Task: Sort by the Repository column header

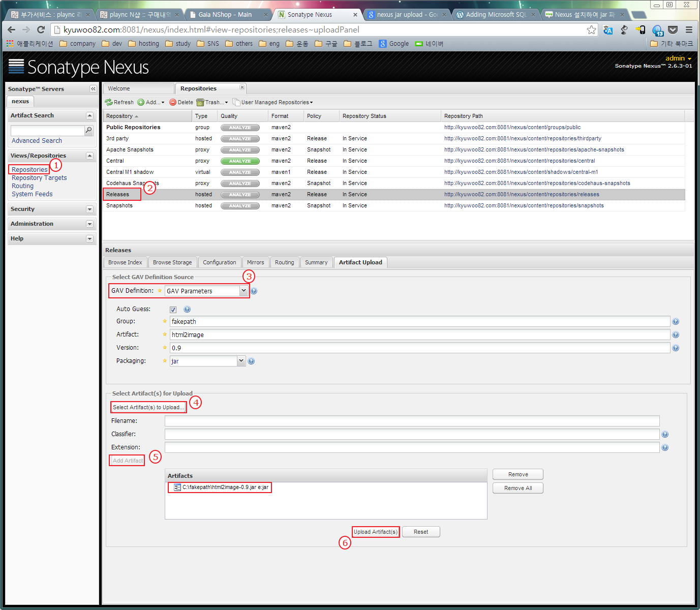Action: pyautogui.click(x=148, y=116)
